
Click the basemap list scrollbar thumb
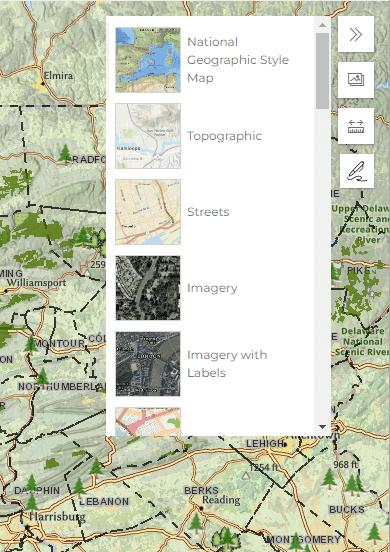tap(322, 71)
